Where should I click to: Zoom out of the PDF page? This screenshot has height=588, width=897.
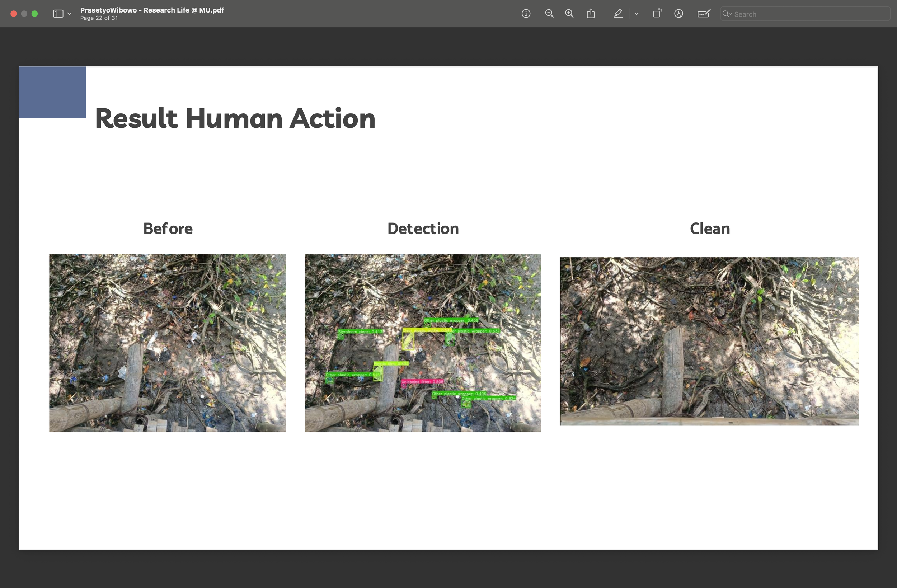(549, 14)
